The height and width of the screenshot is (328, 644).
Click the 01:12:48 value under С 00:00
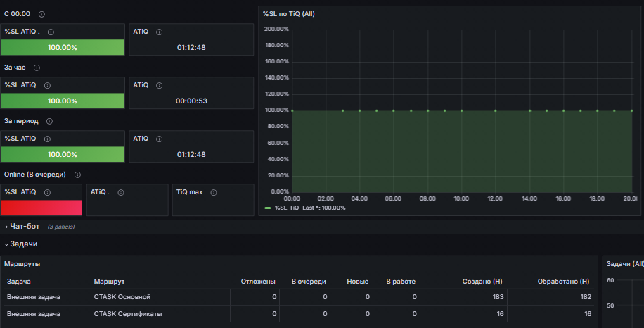pos(191,48)
